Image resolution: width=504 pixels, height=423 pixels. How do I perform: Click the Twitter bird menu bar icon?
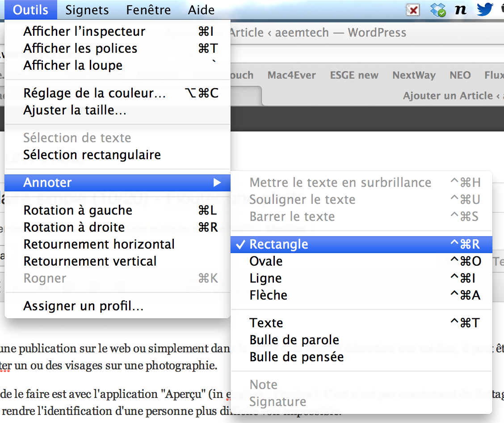(x=485, y=10)
